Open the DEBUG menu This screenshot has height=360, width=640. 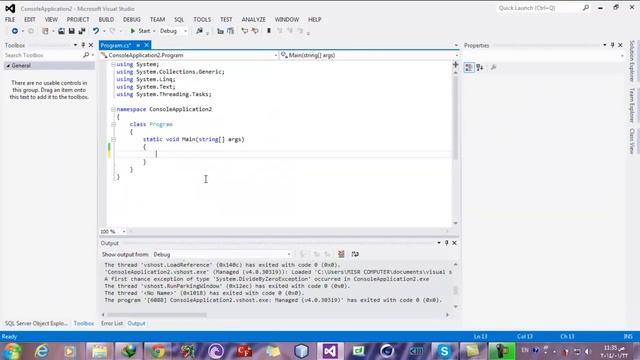(x=132, y=20)
